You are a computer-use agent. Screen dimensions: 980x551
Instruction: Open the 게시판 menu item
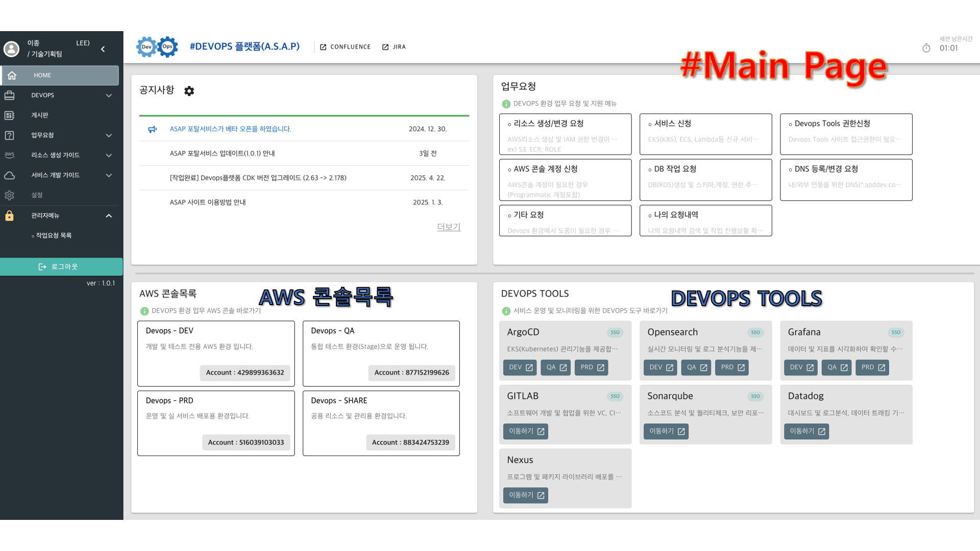40,115
